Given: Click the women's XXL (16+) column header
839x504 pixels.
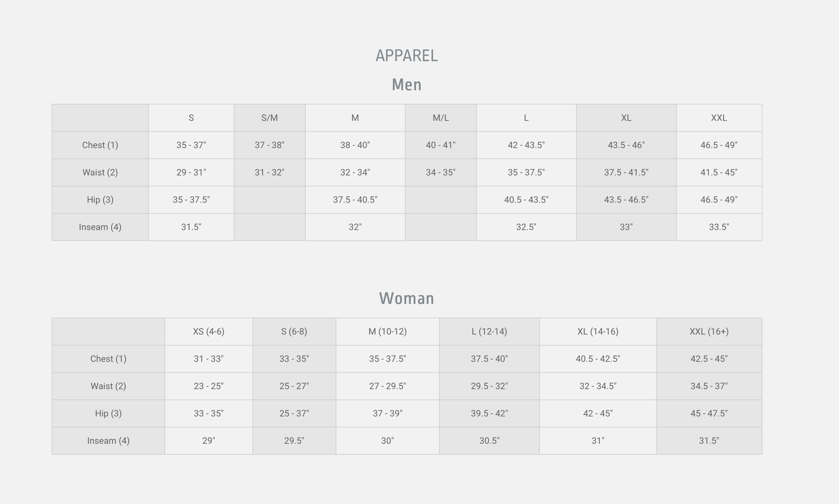Looking at the screenshot, I should point(709,332).
